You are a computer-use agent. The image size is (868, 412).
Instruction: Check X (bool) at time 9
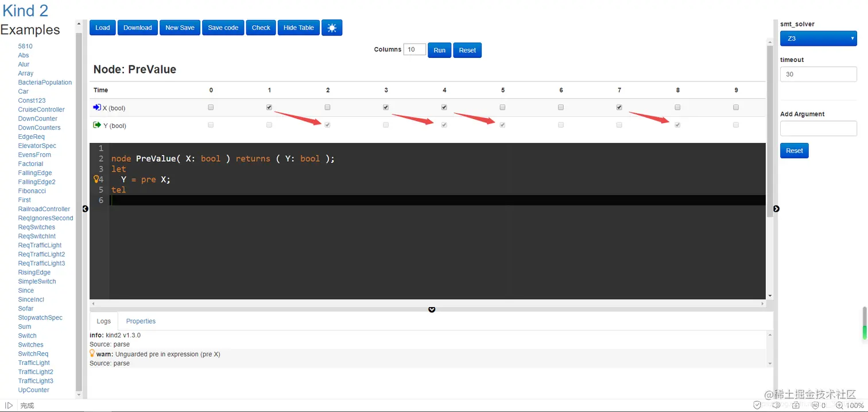736,107
